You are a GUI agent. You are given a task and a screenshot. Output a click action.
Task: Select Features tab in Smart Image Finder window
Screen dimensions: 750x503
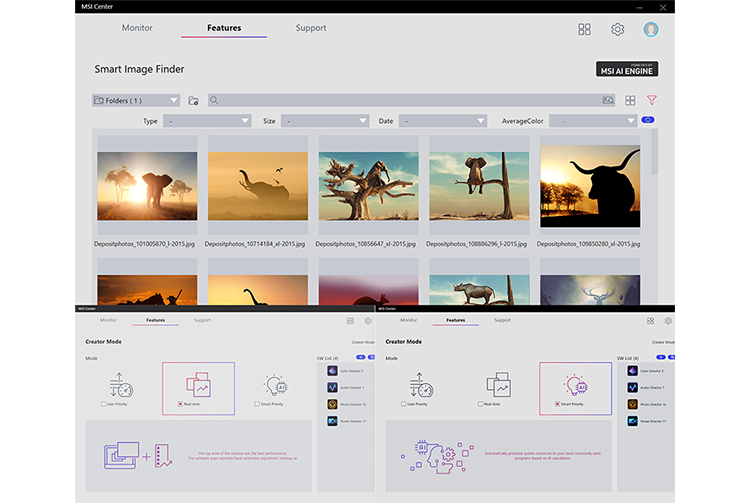[x=224, y=28]
